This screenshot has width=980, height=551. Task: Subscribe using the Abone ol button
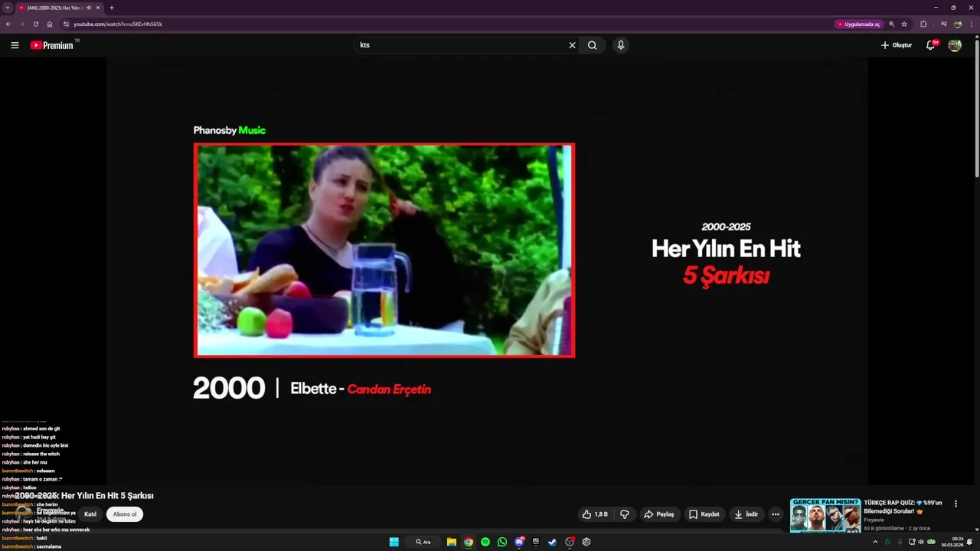(125, 514)
